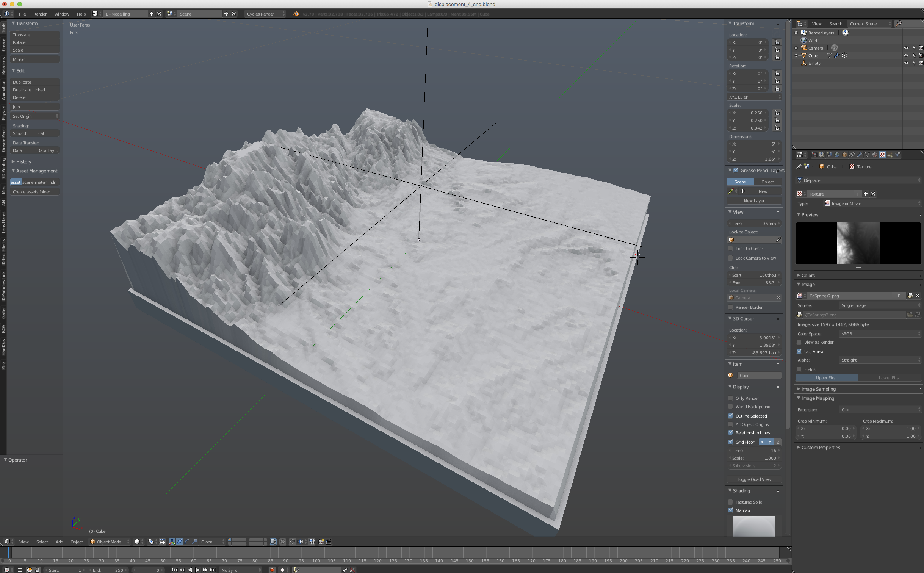The height and width of the screenshot is (573, 924).
Task: Open the File menu
Action: coord(22,14)
